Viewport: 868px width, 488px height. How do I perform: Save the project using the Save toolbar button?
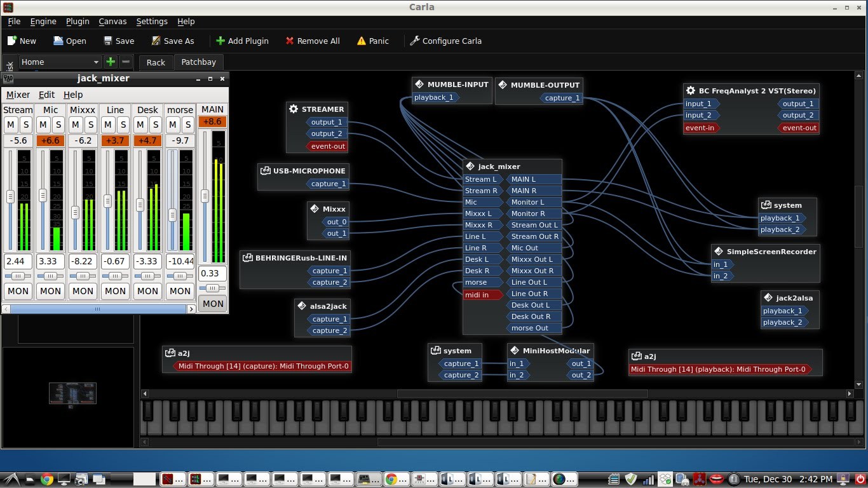(x=118, y=41)
